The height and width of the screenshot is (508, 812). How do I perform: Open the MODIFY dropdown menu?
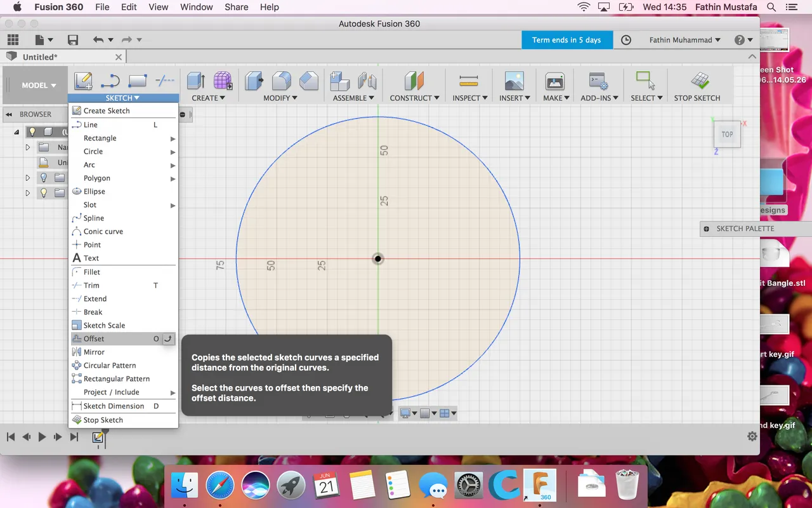click(x=280, y=98)
